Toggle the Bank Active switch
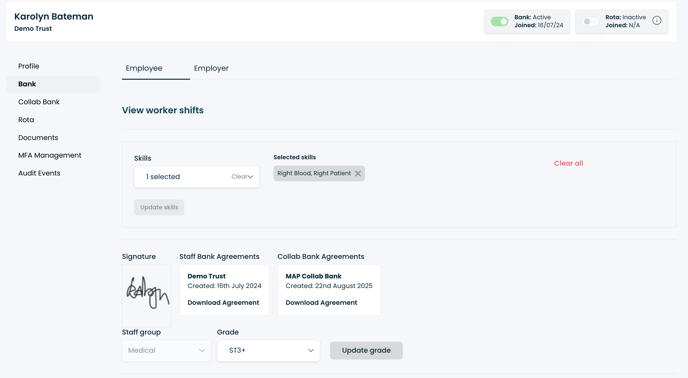688x378 pixels. pos(499,22)
